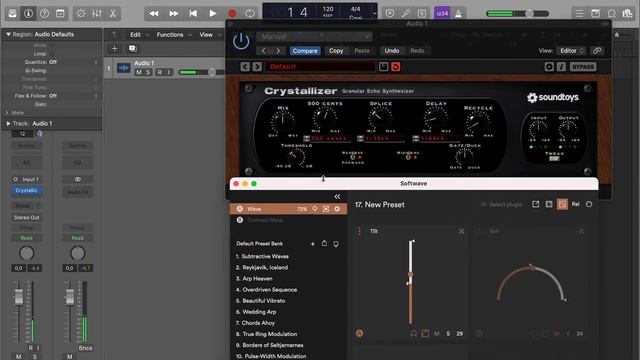Add a new track with plus button
The height and width of the screenshot is (360, 640).
[115, 49]
